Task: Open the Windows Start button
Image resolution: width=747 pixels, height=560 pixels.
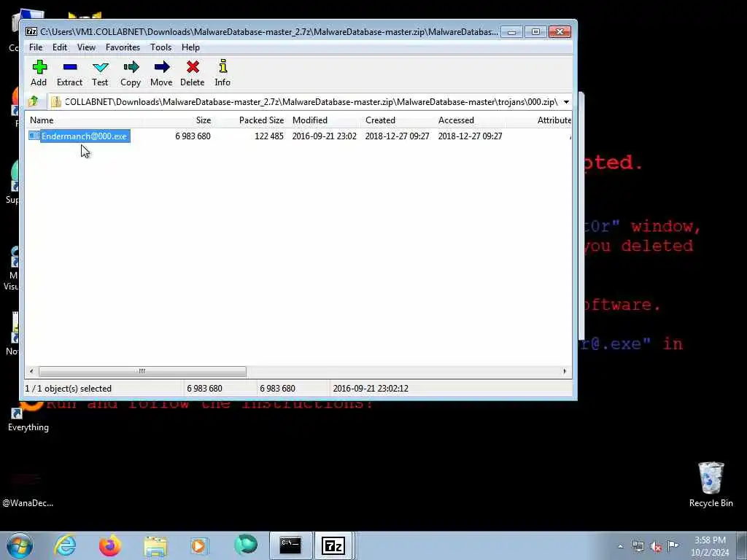Action: [x=20, y=545]
